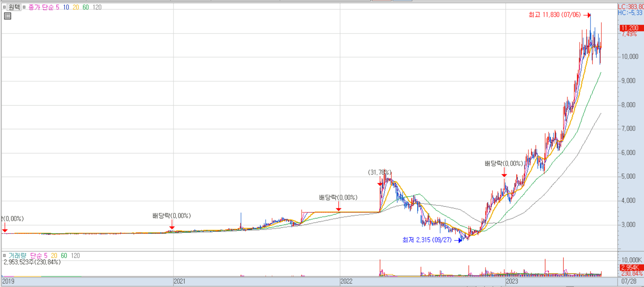Click the LC:383,80 readout
The height and width of the screenshot is (287, 644).
[x=631, y=7]
